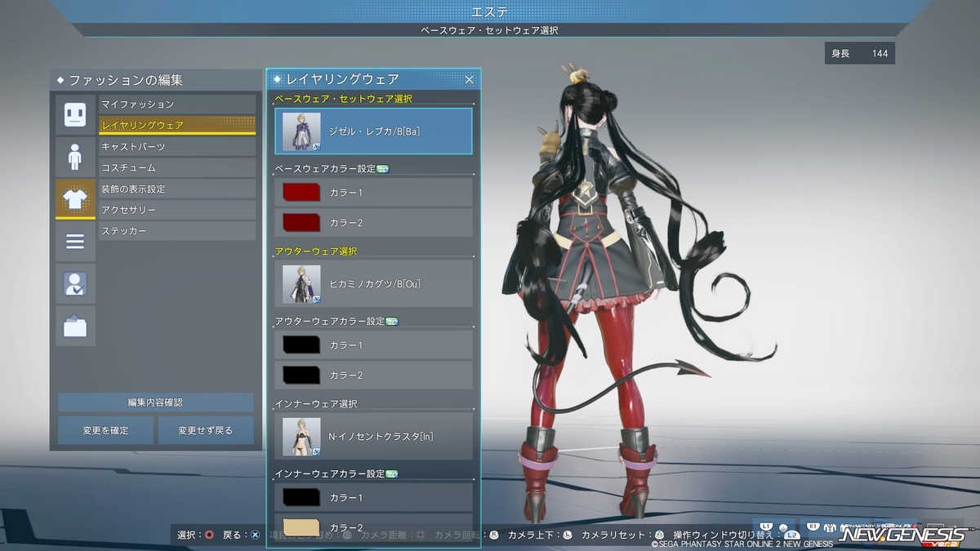Pick base wear カラー1 red swatch
Image resolution: width=980 pixels, height=551 pixels.
coord(301,192)
